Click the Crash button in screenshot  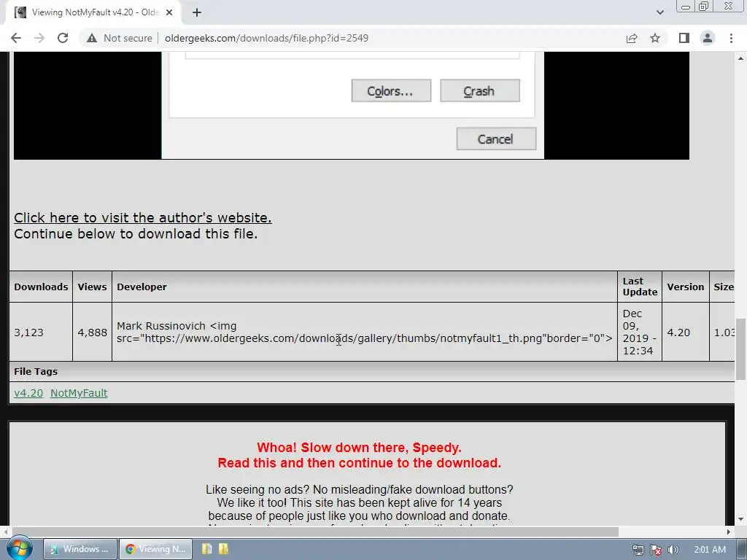click(480, 90)
